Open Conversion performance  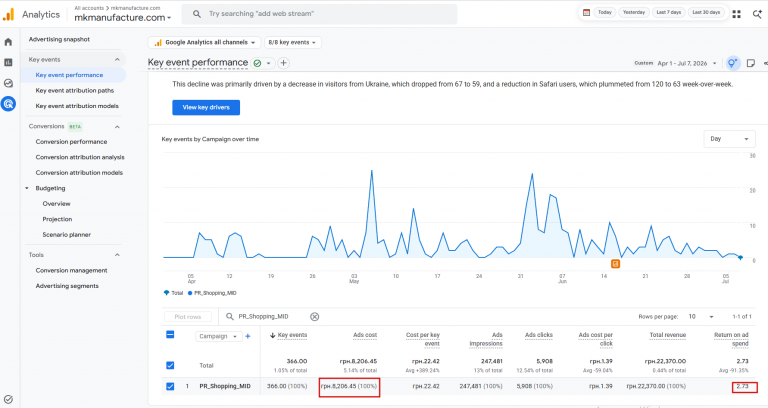71,142
